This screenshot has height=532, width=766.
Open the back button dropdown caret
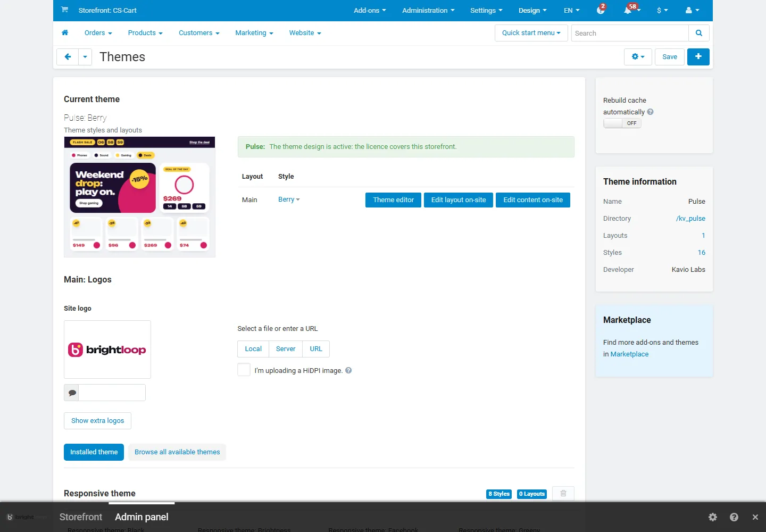(x=85, y=57)
